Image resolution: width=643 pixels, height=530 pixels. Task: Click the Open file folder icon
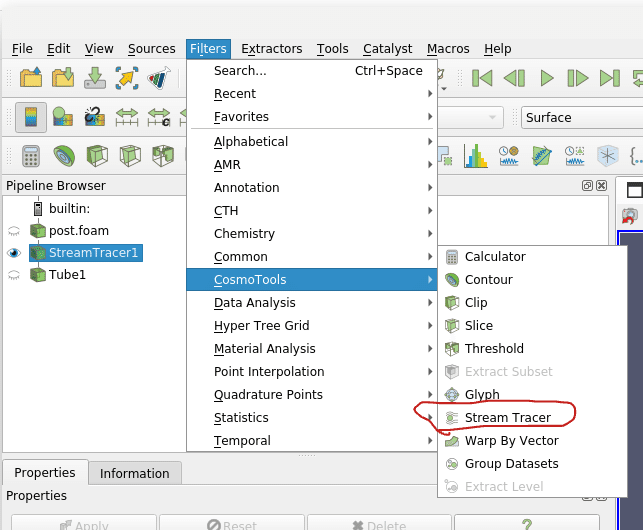31,77
